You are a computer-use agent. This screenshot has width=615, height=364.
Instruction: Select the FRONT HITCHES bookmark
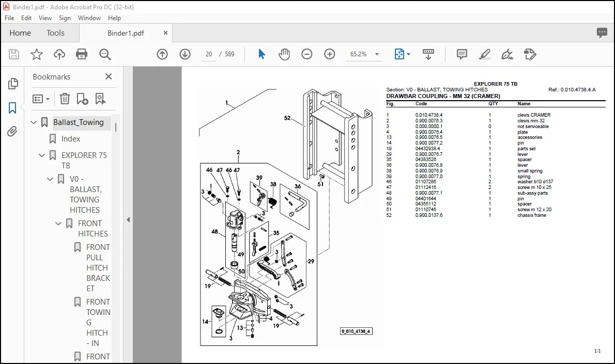tap(93, 228)
